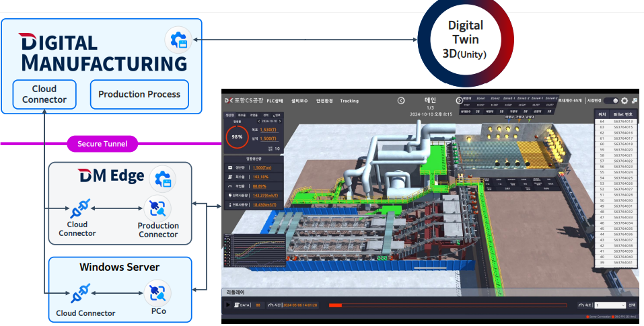The image size is (644, 326).
Task: Open the 안전환경 menu
Action: coord(324,101)
